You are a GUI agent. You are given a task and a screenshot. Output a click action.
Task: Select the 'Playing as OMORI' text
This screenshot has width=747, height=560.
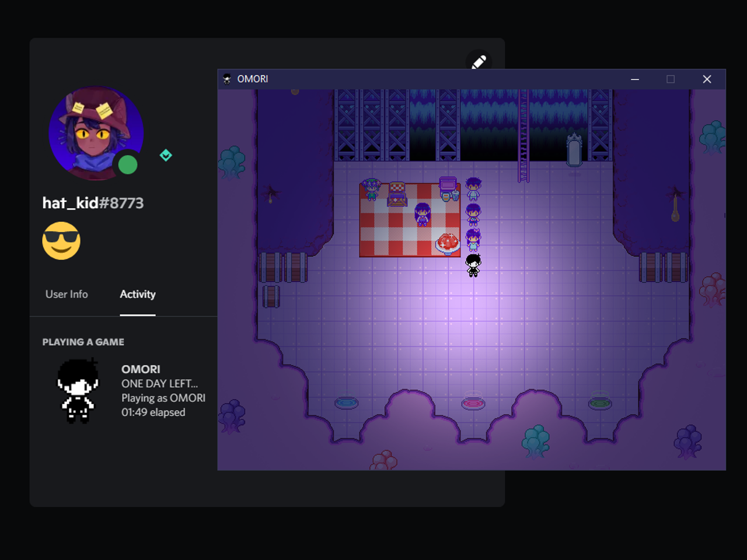(x=163, y=398)
